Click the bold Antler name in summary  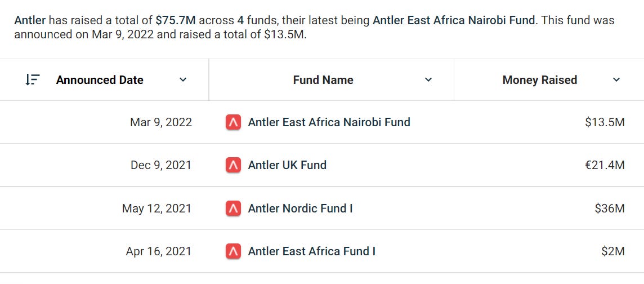click(30, 20)
